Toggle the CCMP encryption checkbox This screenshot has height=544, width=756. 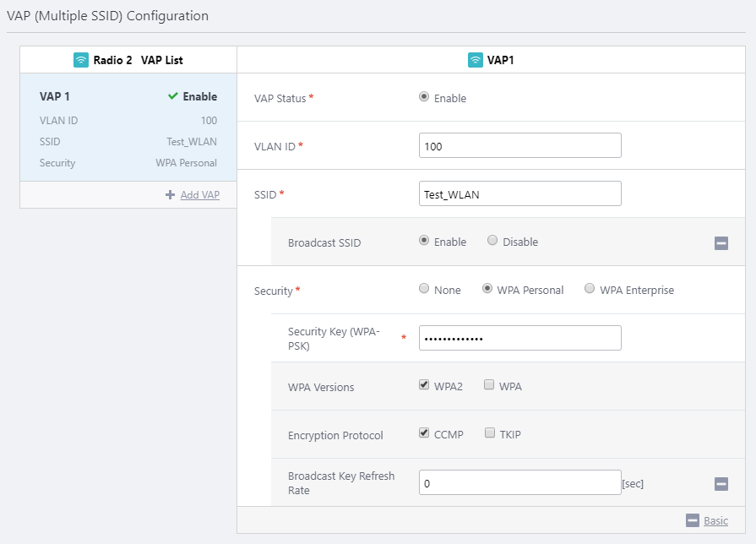tap(424, 432)
